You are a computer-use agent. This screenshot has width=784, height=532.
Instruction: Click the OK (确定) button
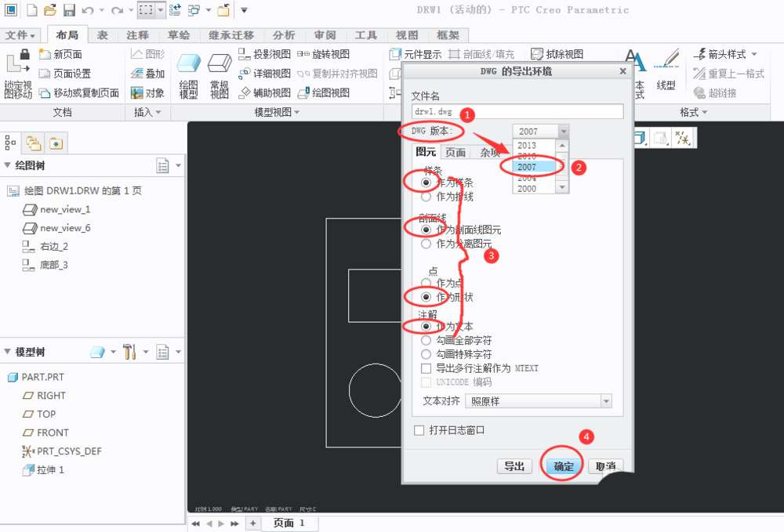[x=564, y=466]
